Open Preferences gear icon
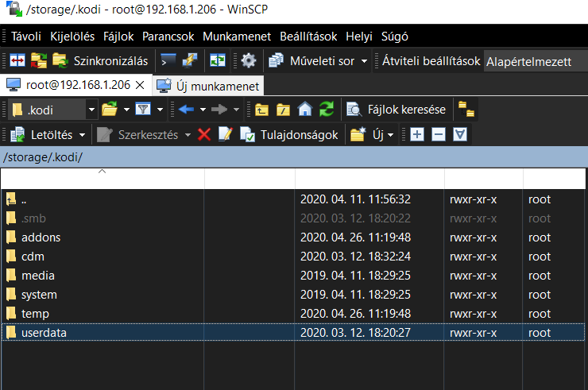This screenshot has height=390, width=588. pos(248,60)
